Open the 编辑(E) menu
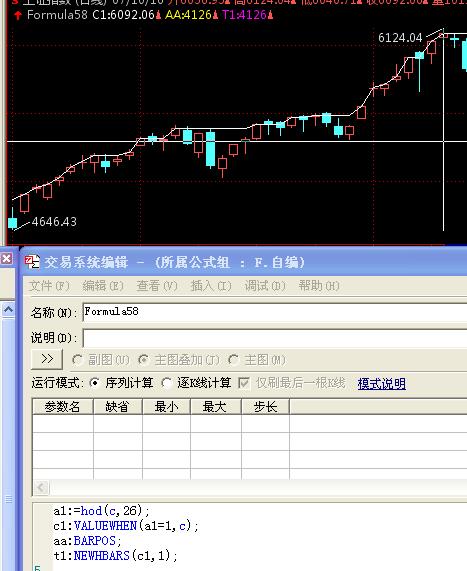467x571 pixels. point(103,286)
